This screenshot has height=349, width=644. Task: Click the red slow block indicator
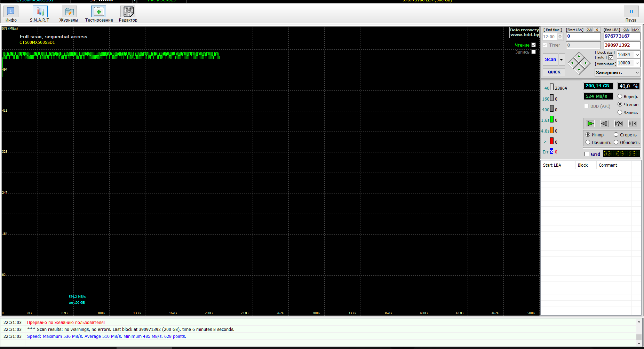tap(552, 141)
